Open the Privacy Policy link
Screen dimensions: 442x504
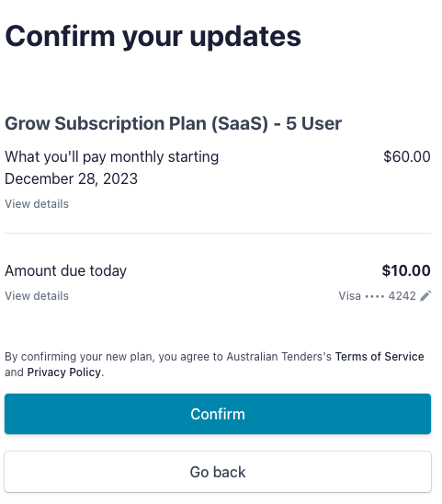[x=64, y=372]
